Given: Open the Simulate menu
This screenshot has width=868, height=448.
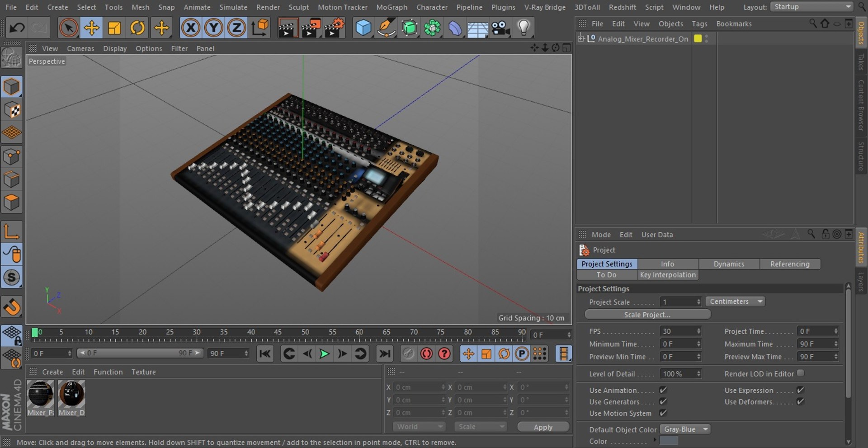Looking at the screenshot, I should pyautogui.click(x=233, y=7).
